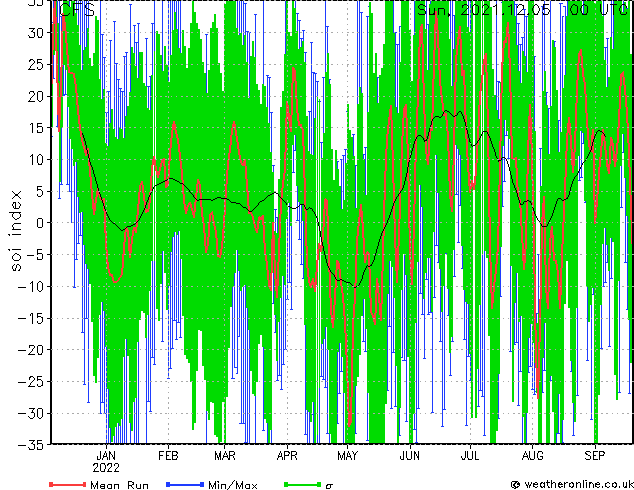The width and height of the screenshot is (634, 490).
Task: Click the red Mean Run legend line
Action: tap(68, 484)
